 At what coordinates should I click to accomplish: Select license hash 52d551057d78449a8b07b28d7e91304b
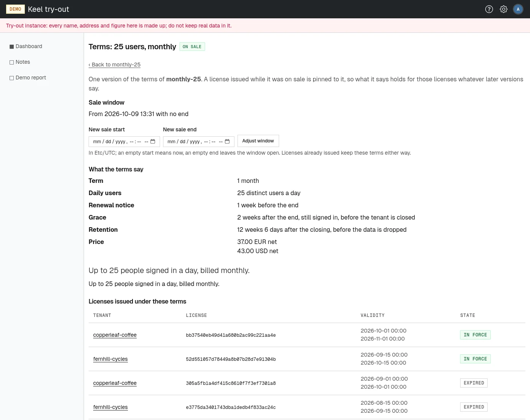point(231,359)
